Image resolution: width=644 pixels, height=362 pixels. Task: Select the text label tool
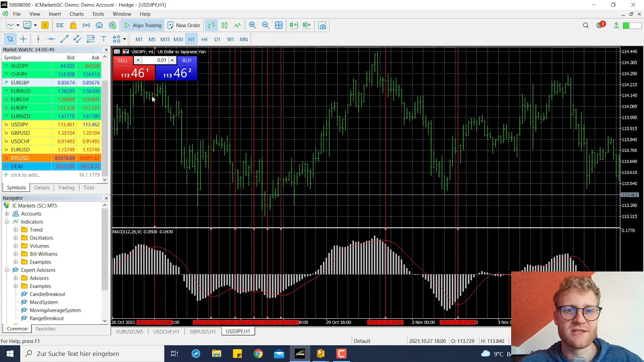[104, 39]
